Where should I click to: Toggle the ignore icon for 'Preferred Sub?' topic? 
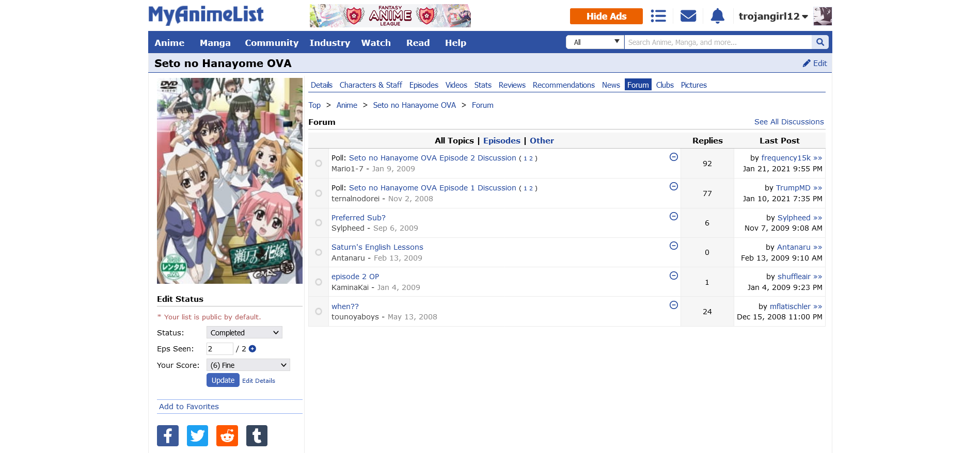pyautogui.click(x=673, y=216)
